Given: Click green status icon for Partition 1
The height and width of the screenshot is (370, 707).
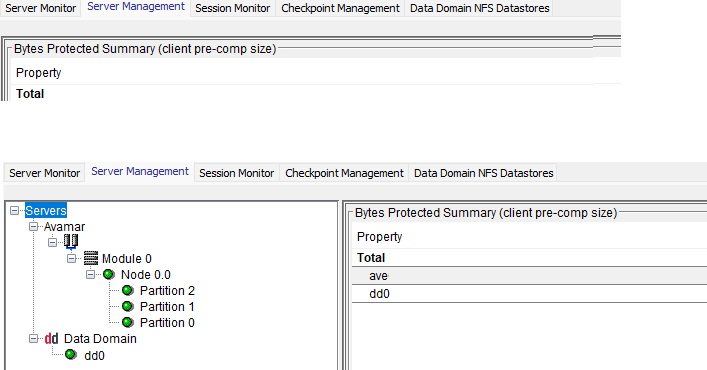Looking at the screenshot, I should pos(128,306).
